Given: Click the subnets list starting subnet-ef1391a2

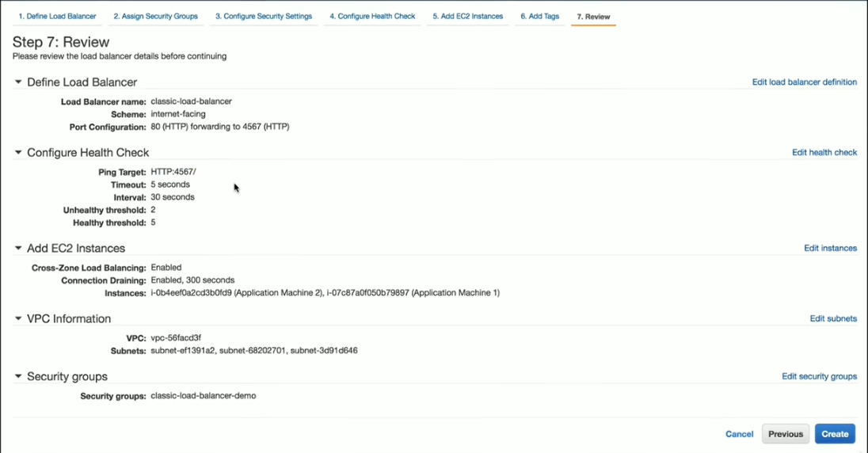Looking at the screenshot, I should pyautogui.click(x=254, y=351).
